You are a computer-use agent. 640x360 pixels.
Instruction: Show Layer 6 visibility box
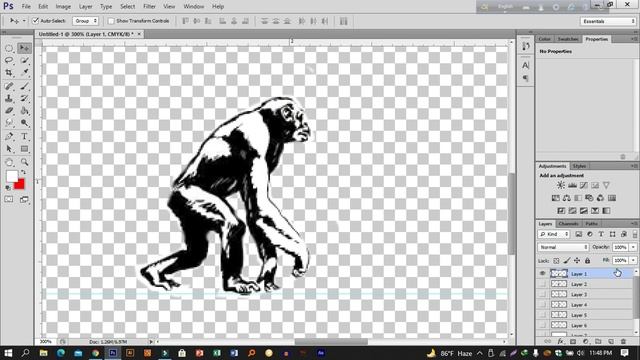[x=542, y=325]
